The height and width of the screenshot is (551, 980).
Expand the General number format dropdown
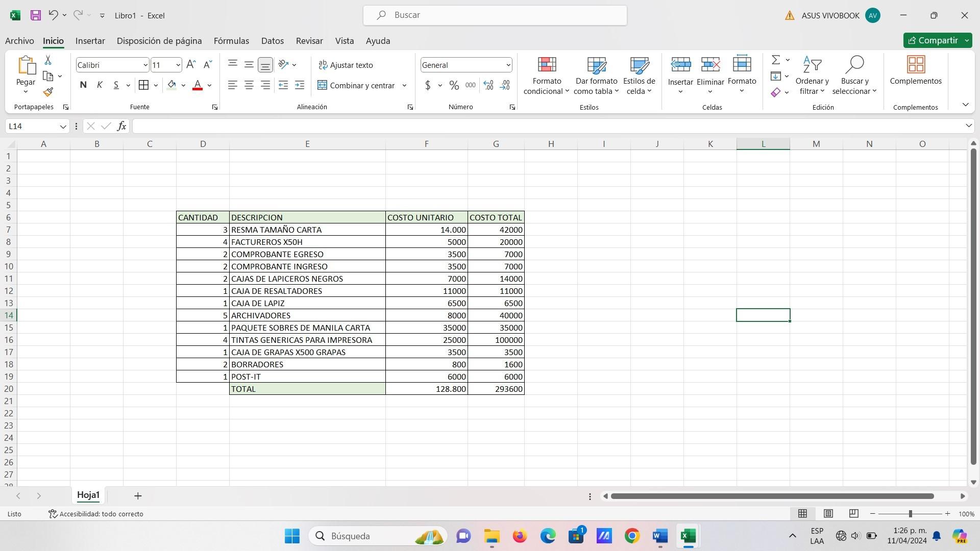click(508, 65)
